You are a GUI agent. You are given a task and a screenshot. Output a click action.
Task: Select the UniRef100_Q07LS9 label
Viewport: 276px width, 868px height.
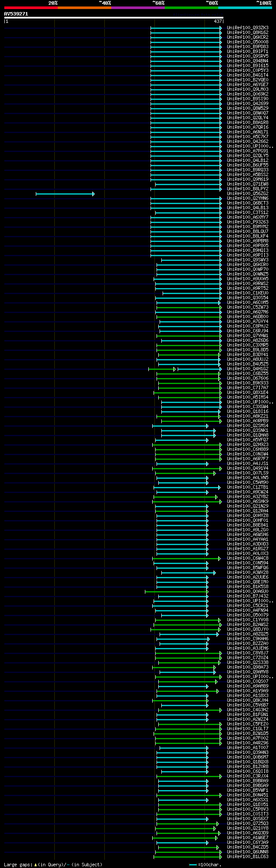tap(248, 473)
